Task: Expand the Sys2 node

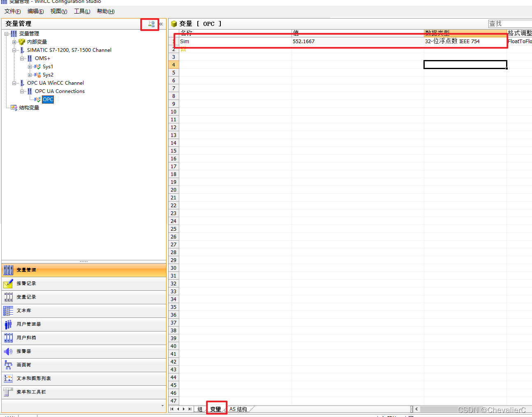Action: 30,75
